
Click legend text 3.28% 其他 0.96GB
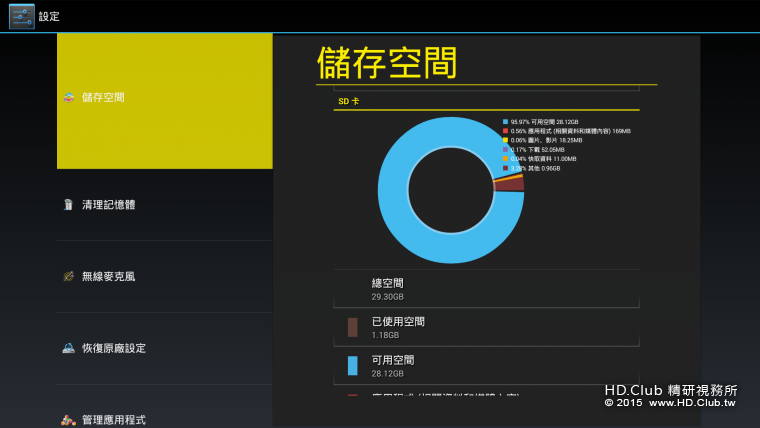tap(535, 168)
